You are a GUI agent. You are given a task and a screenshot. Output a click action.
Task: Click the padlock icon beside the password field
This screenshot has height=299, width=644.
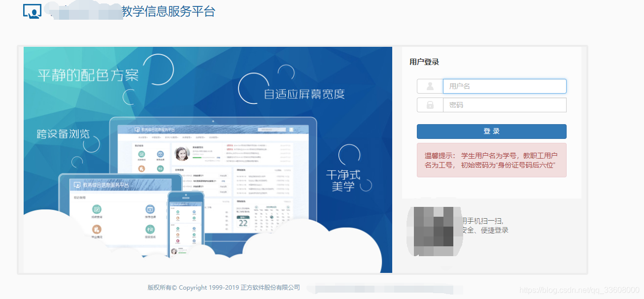pyautogui.click(x=430, y=104)
